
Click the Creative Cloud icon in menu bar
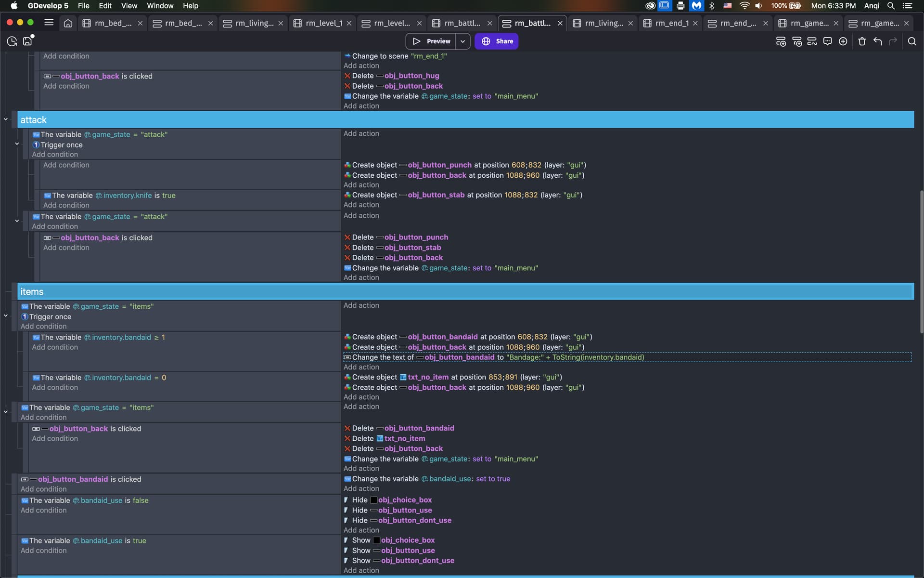pyautogui.click(x=650, y=6)
